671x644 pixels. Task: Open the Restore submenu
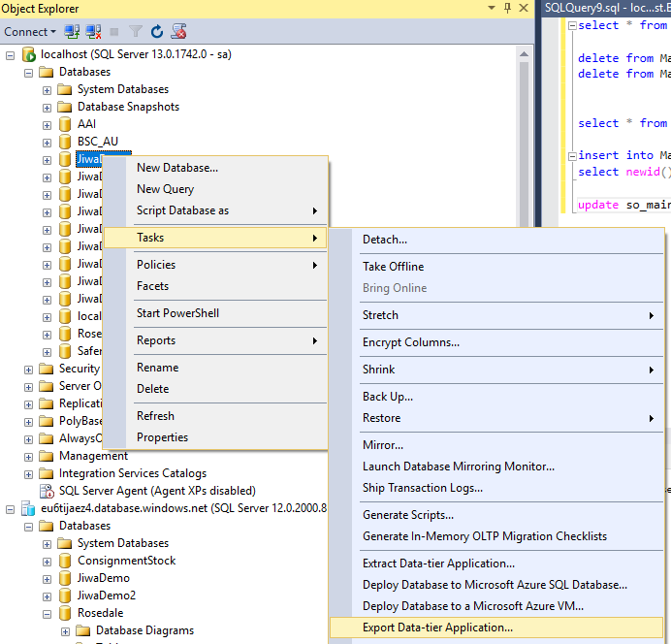(496, 418)
